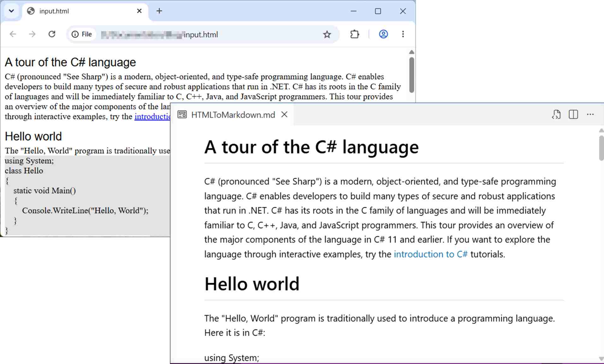This screenshot has width=604, height=364.
Task: Maximize the Chrome window
Action: point(378,11)
